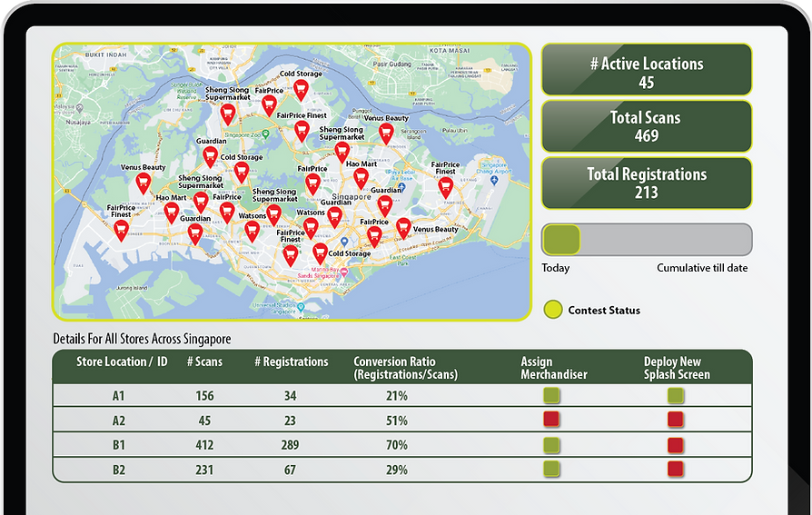This screenshot has width=812, height=515.
Task: Select store row B1
Action: pyautogui.click(x=401, y=445)
